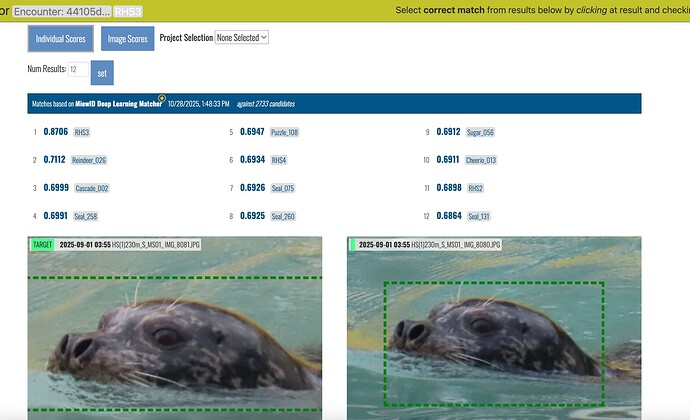The width and height of the screenshot is (690, 420).
Task: Open the Project Selection dropdown
Action: [243, 37]
